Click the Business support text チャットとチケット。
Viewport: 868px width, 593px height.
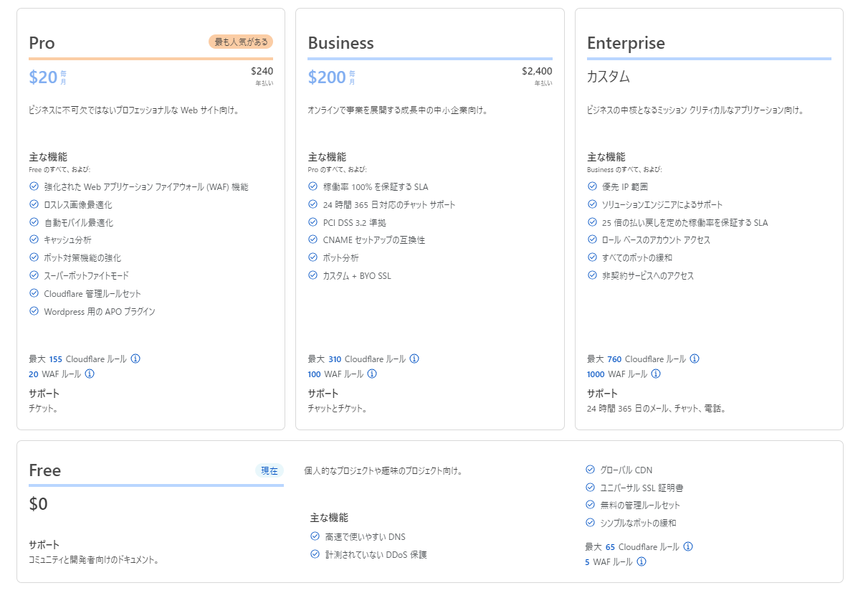(x=337, y=408)
